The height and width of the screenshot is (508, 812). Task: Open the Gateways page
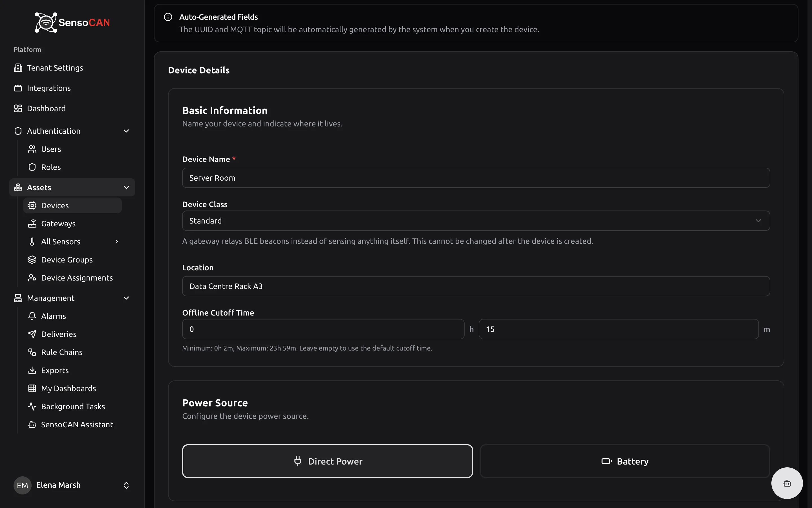72,224
